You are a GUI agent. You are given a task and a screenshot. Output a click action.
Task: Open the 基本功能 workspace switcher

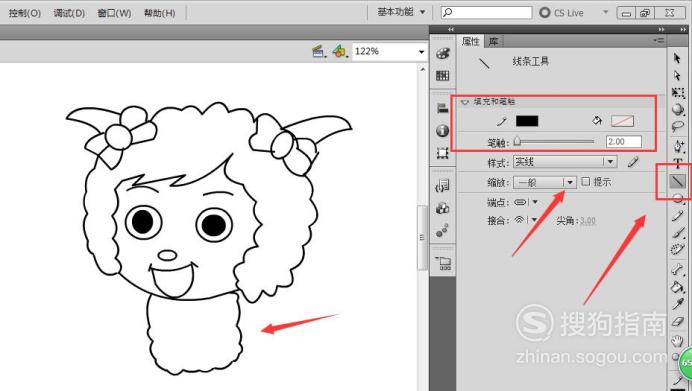point(401,12)
